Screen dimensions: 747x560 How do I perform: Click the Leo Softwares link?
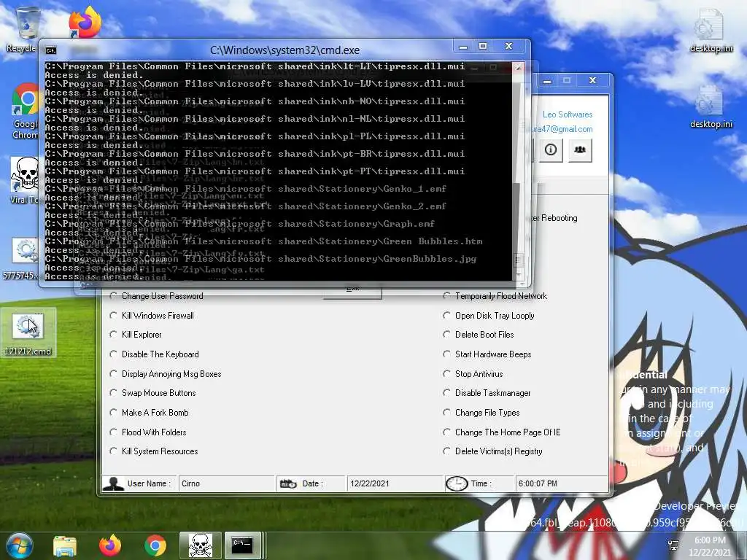click(568, 114)
